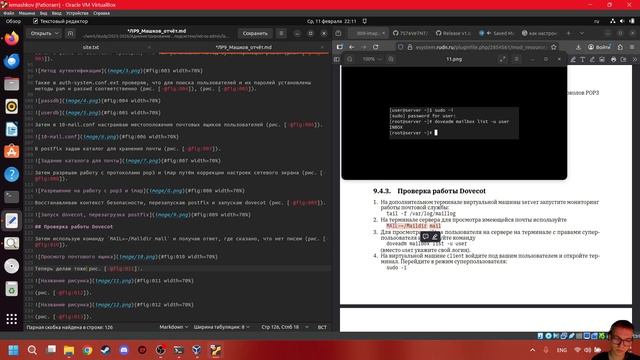640x360 pixels.
Task: Open the date and time panel clock
Action: (x=331, y=21)
